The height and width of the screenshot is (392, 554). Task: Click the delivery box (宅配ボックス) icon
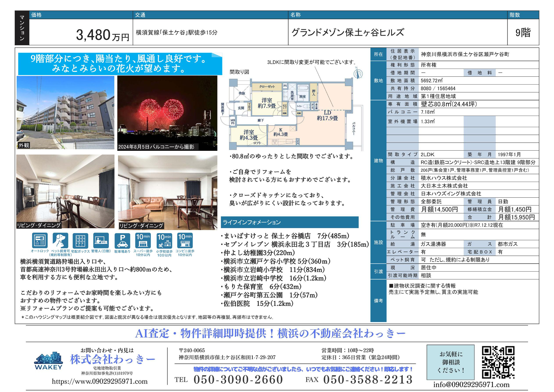coord(80,240)
